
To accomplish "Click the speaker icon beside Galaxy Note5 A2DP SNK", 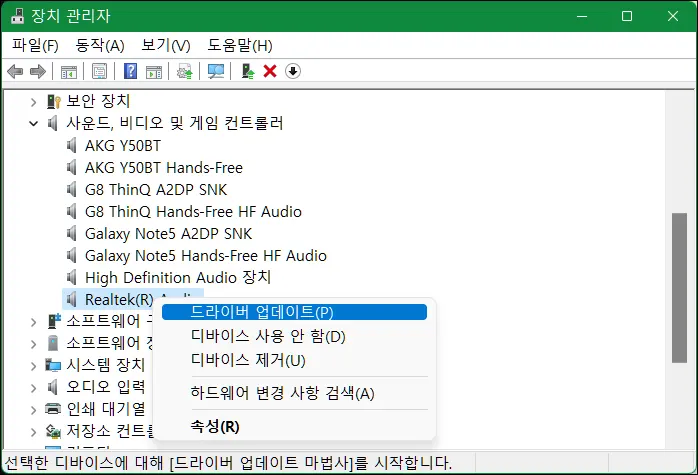I will (x=71, y=233).
